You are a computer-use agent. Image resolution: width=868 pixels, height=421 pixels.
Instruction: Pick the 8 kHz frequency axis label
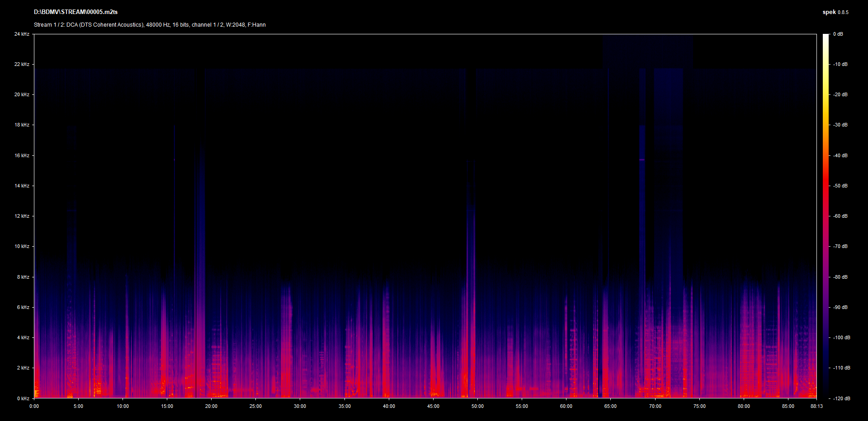[x=23, y=277]
